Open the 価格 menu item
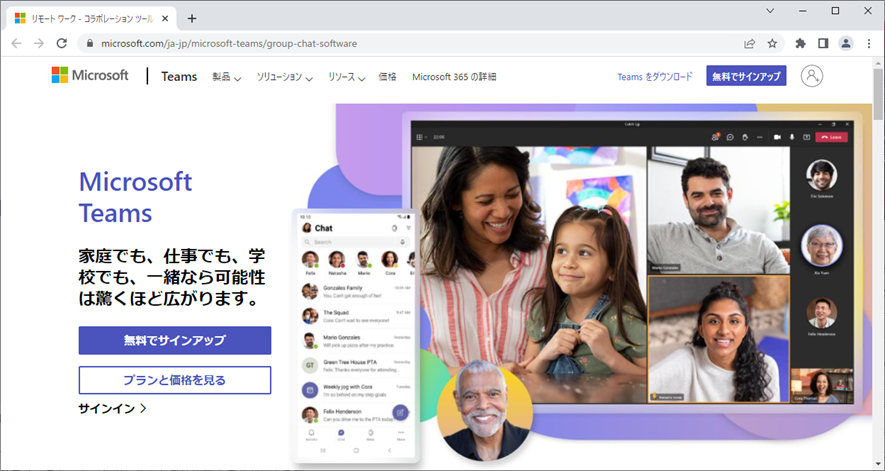The image size is (885, 471). [x=387, y=77]
